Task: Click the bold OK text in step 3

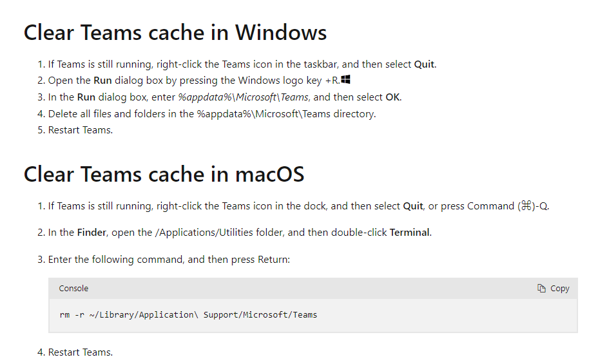Action: [392, 97]
